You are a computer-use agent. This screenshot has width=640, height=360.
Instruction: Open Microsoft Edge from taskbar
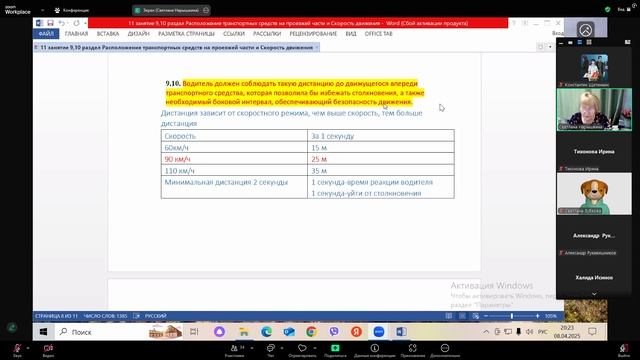(x=267, y=332)
